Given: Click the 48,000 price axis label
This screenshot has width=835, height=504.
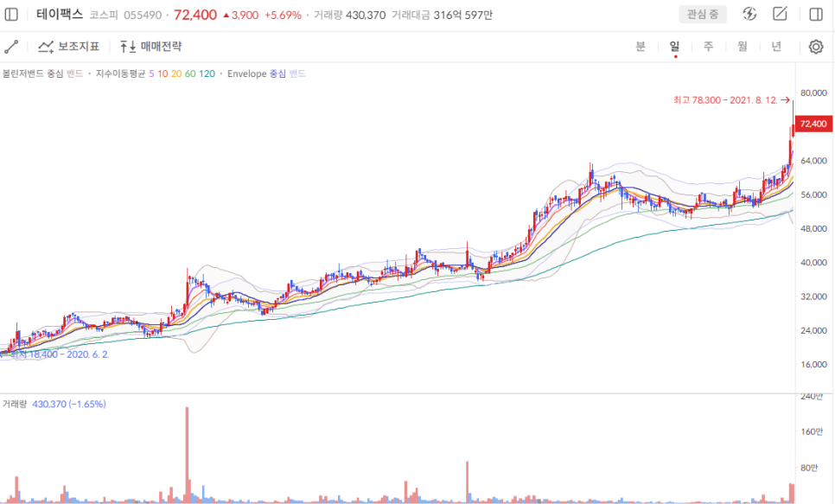Looking at the screenshot, I should click(x=813, y=228).
